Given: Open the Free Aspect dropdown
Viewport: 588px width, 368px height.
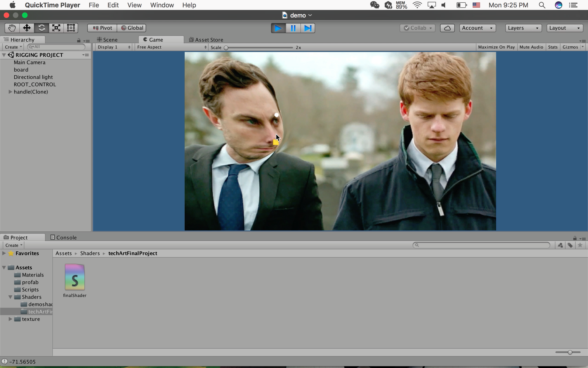Looking at the screenshot, I should pos(171,47).
